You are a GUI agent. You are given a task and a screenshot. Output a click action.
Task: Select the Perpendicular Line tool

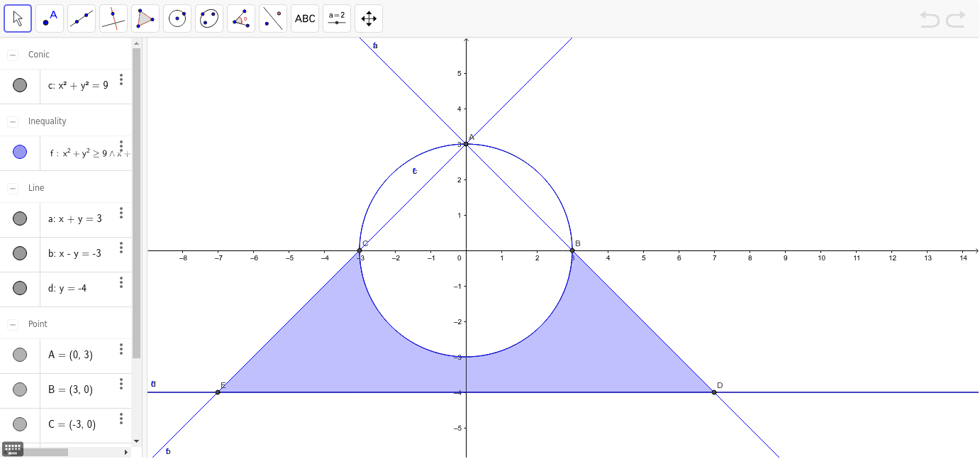113,18
